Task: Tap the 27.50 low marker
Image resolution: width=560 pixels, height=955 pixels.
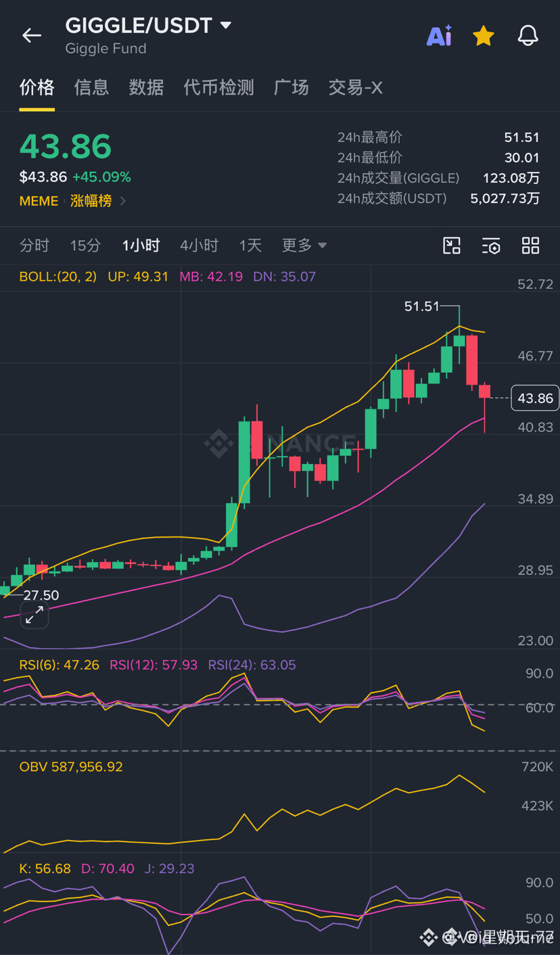Action: click(x=41, y=595)
